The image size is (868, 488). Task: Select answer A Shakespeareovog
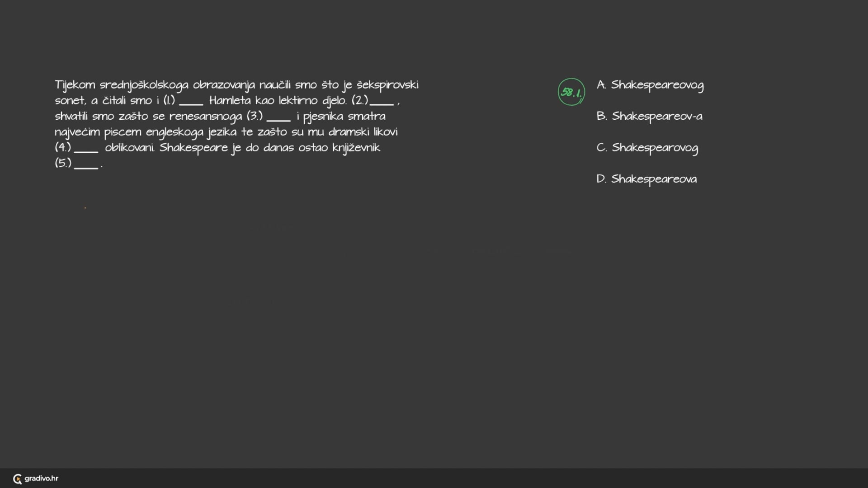click(650, 85)
